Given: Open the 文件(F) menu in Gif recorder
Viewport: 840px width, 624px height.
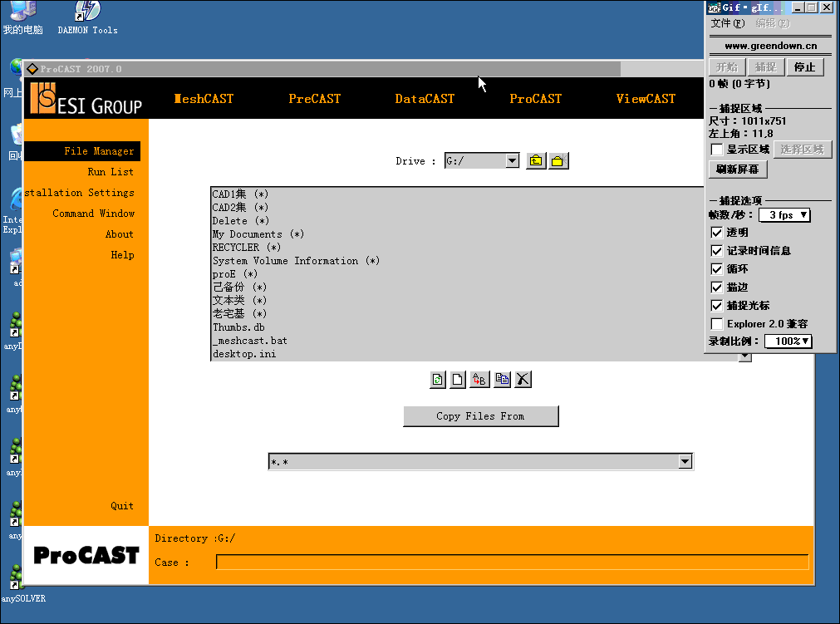Looking at the screenshot, I should (x=728, y=23).
